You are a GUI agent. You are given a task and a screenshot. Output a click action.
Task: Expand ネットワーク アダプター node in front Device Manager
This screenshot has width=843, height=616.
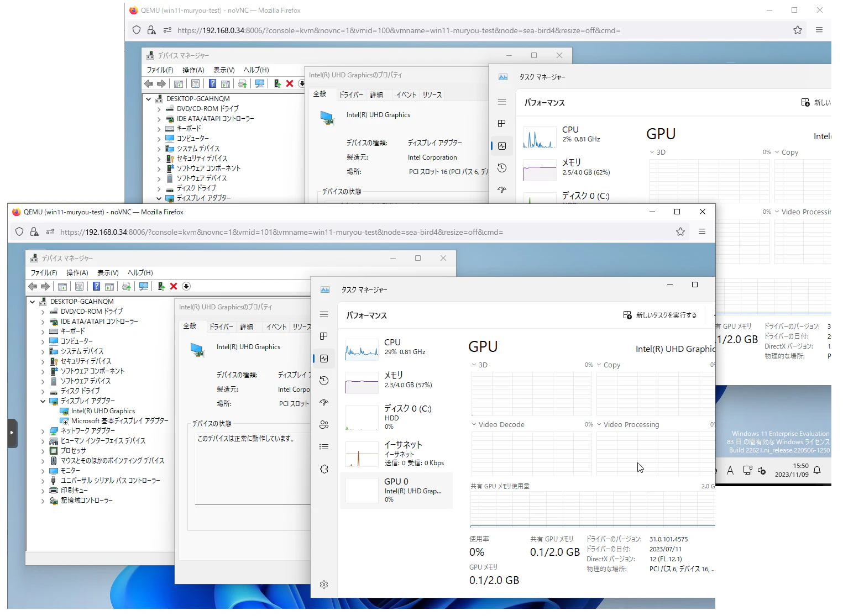coord(43,431)
